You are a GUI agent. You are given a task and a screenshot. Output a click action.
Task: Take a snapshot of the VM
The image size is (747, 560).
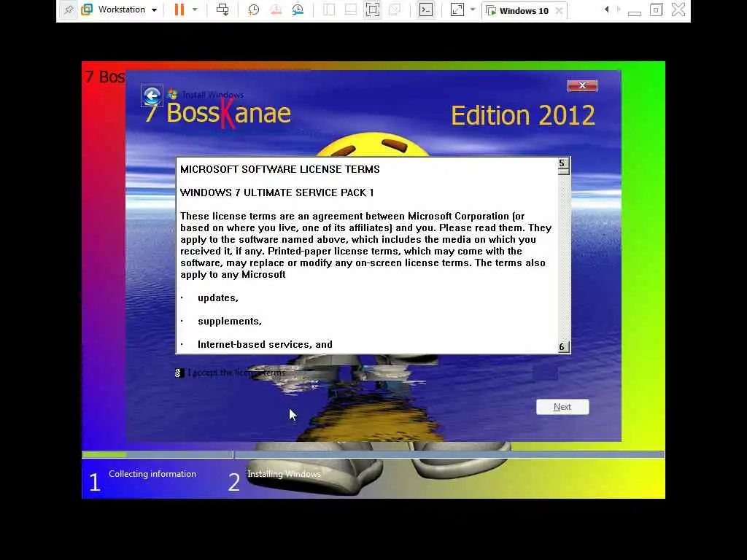253,9
